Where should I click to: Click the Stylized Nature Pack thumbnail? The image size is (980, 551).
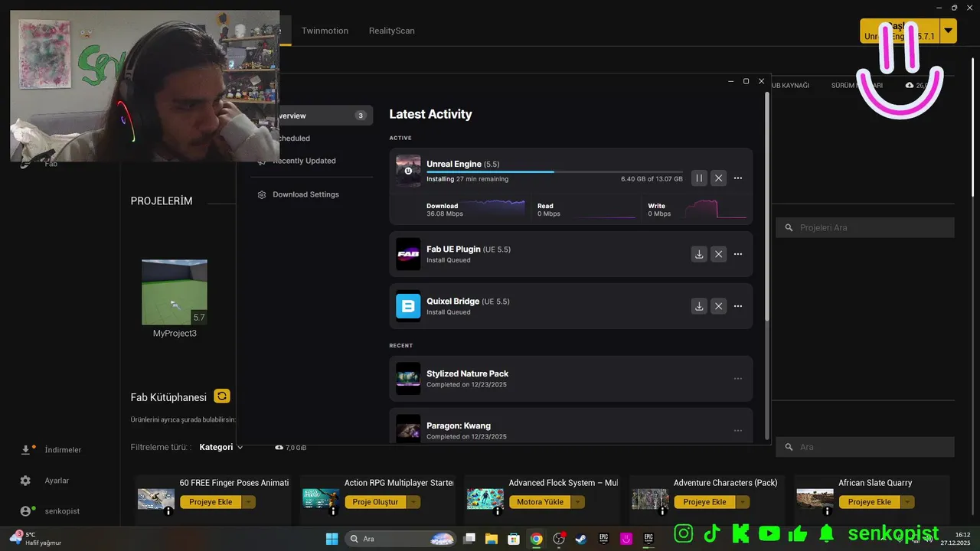408,379
